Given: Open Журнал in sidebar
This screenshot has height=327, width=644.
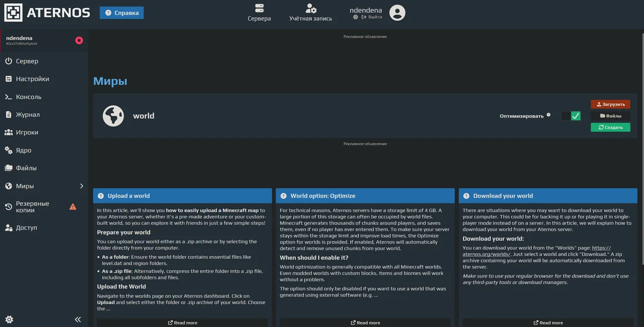Looking at the screenshot, I should [44, 115].
